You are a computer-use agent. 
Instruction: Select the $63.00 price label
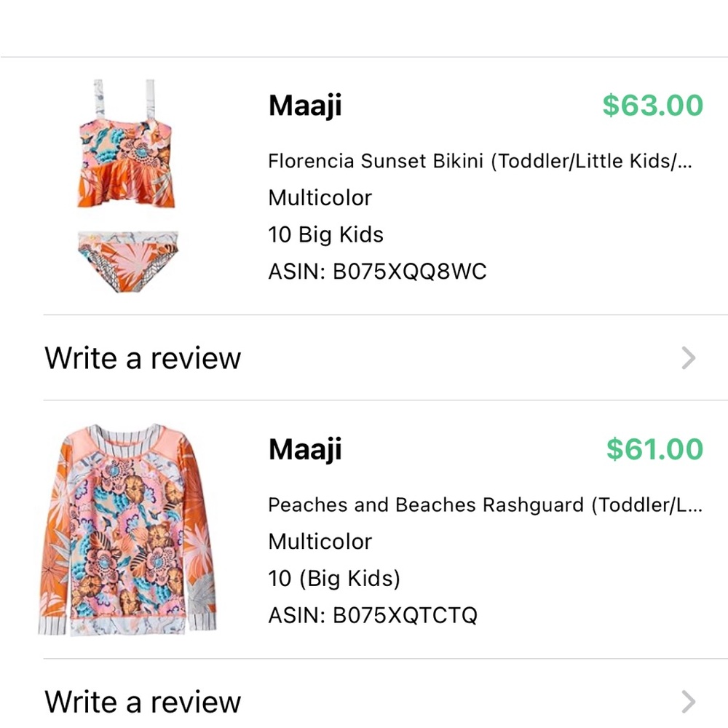pos(654,105)
